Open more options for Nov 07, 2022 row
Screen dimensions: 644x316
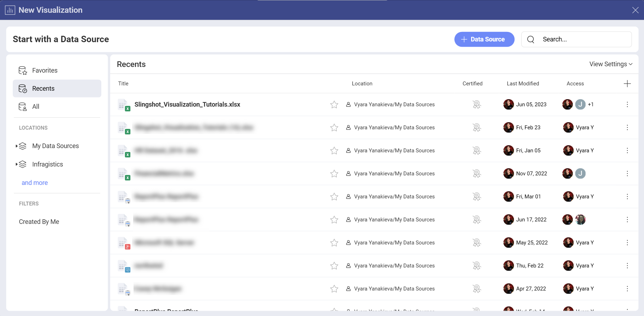[627, 174]
